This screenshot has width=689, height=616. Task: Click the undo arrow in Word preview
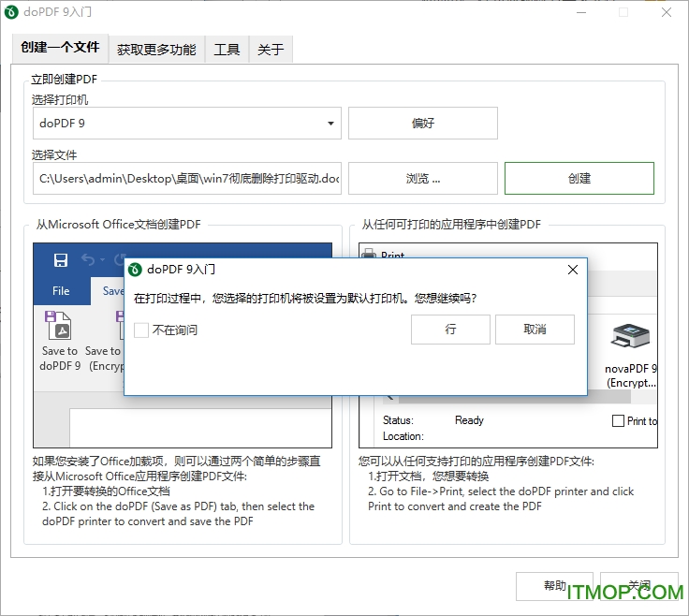pos(88,260)
